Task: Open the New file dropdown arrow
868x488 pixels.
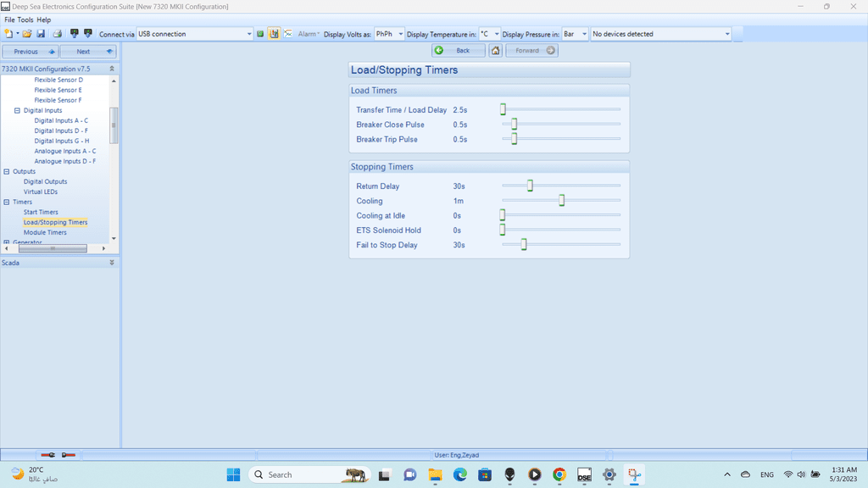Action: [17, 34]
